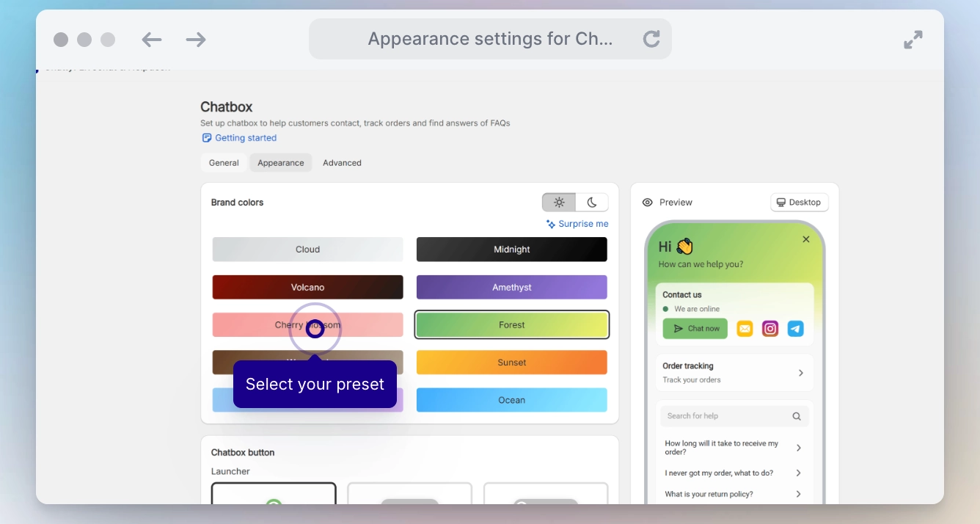This screenshot has height=524, width=980.
Task: Reload the page with refresh icon
Action: [651, 39]
